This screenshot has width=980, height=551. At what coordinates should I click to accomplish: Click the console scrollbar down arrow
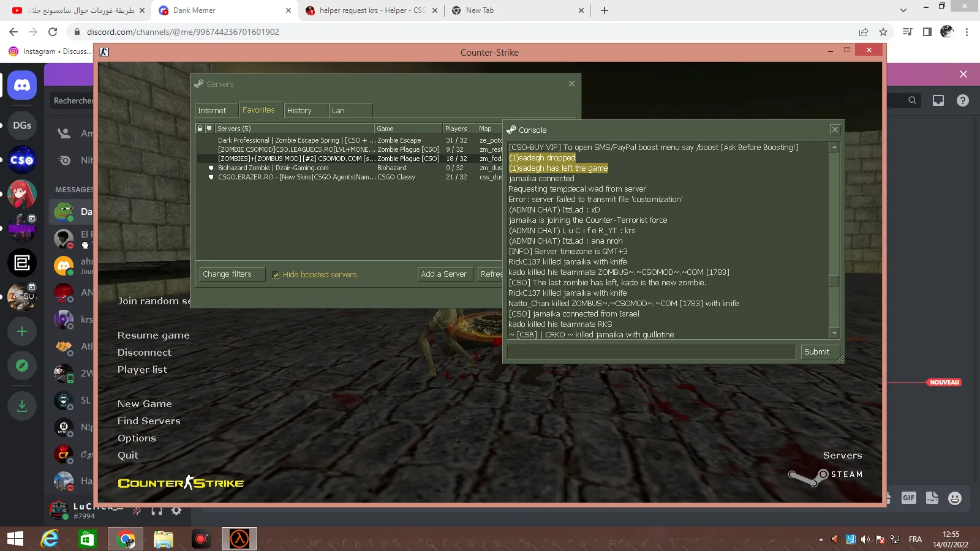click(834, 333)
